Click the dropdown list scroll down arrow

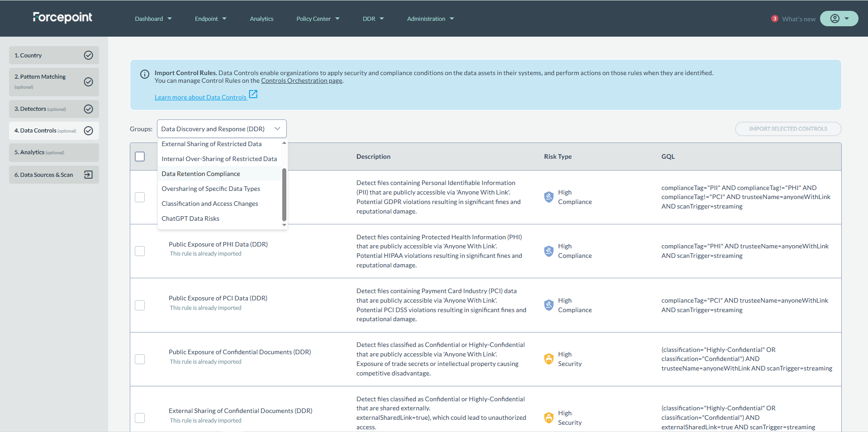(x=284, y=225)
